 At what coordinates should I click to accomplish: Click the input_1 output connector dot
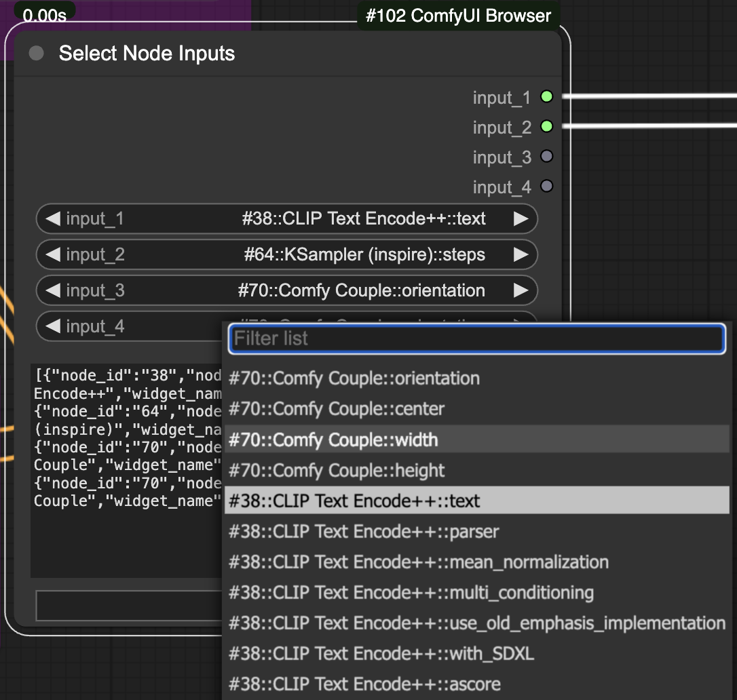click(546, 97)
